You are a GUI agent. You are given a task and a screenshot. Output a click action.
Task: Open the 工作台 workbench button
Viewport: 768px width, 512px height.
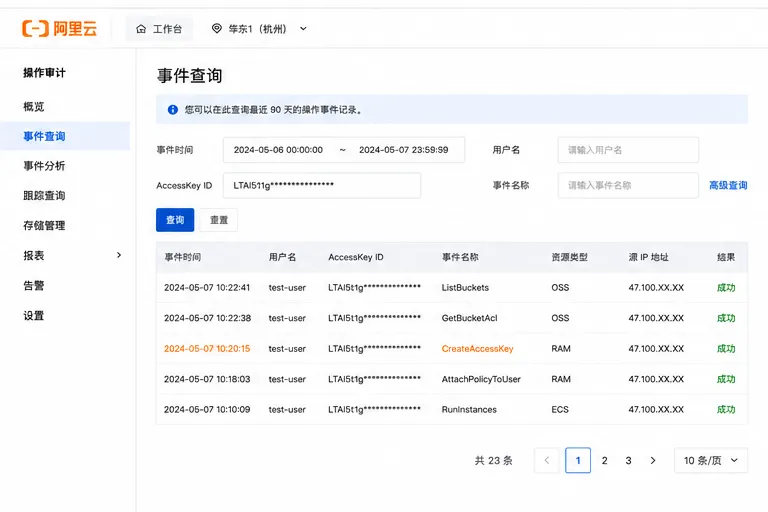click(159, 29)
